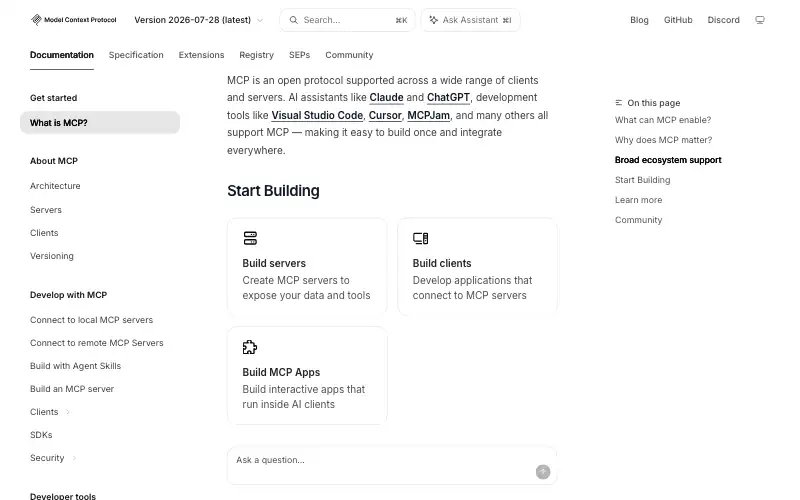Screen dimensions: 800x500
Task: Open Architecture in the sidebar
Action: tap(55, 186)
